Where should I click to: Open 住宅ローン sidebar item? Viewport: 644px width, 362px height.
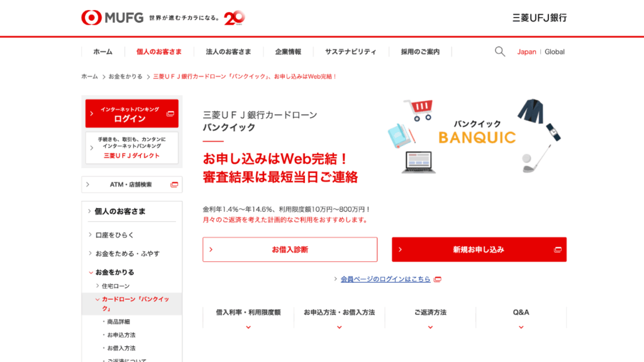(116, 286)
